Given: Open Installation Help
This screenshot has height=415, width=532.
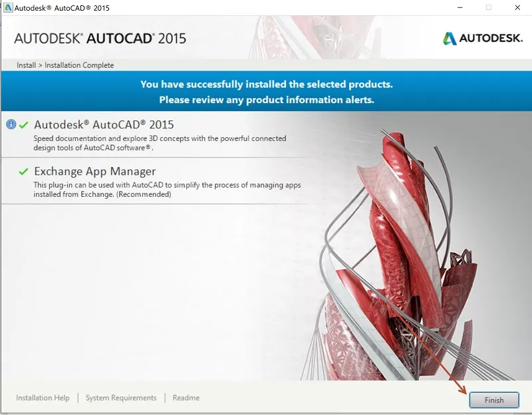Looking at the screenshot, I should 43,397.
